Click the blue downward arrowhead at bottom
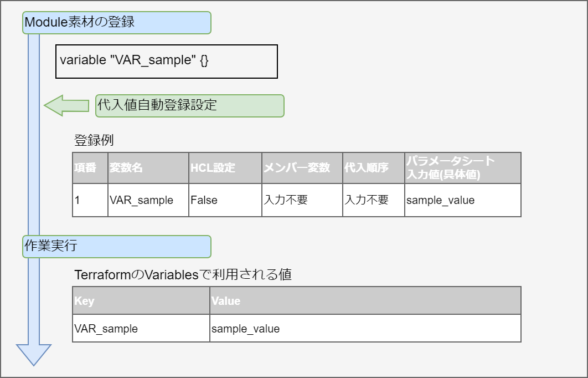The height and width of the screenshot is (378, 588). pos(34,354)
